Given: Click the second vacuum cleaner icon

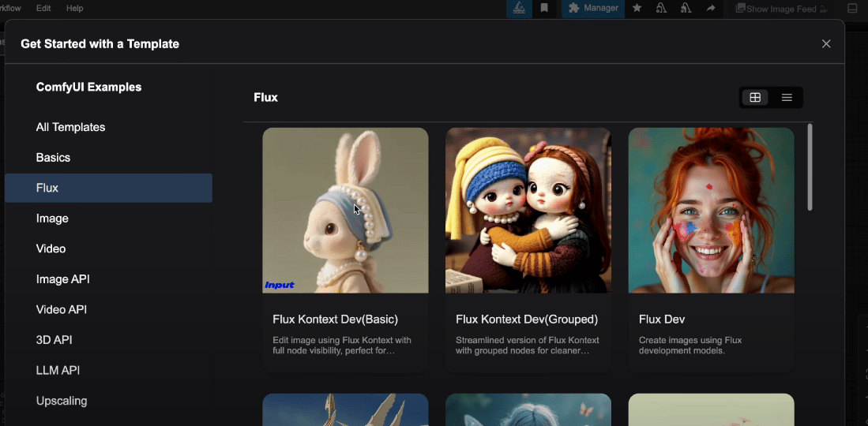Looking at the screenshot, I should coord(686,9).
